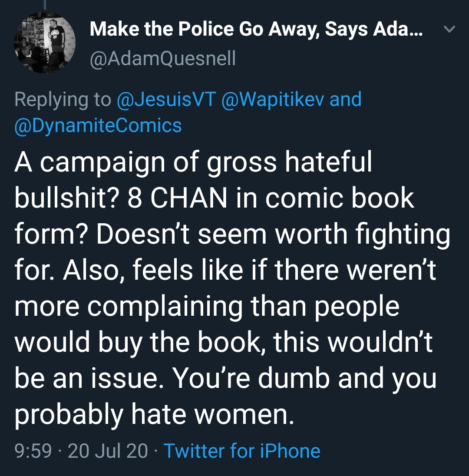Click the 'Replying to' label
Image resolution: width=469 pixels, height=476 pixels.
(63, 99)
